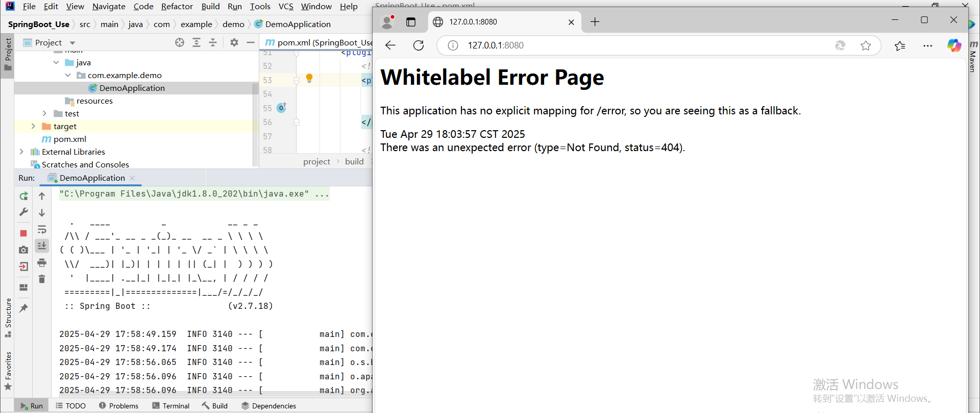
Task: Open the Build menu
Action: tap(210, 6)
